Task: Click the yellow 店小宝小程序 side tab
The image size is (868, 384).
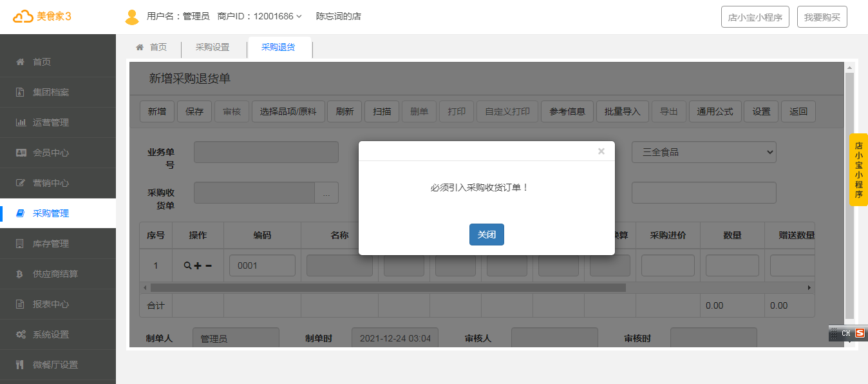Action: [858, 169]
